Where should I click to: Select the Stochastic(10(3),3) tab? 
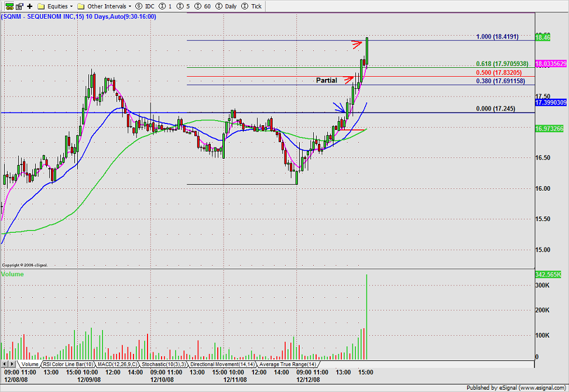click(164, 364)
